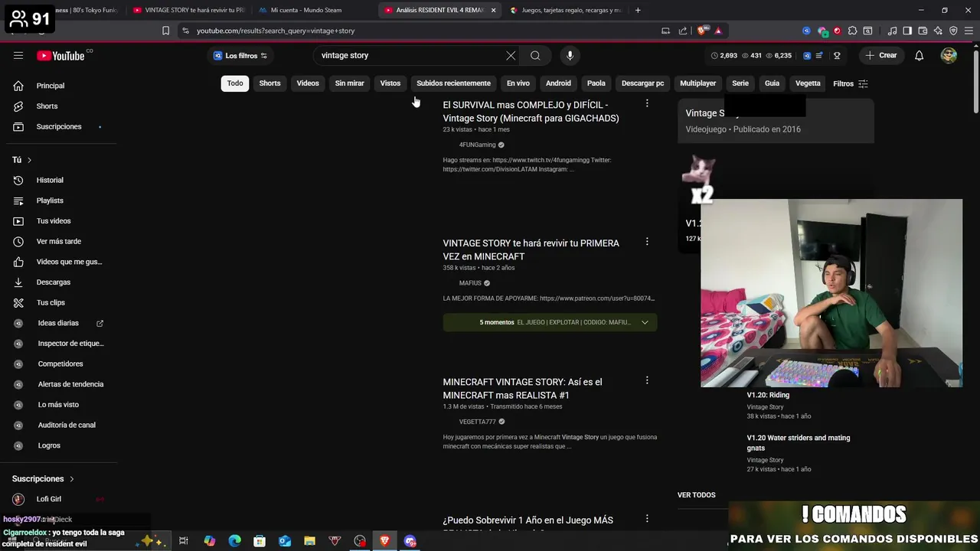Open the VEGETTA777 channel
Image resolution: width=980 pixels, height=551 pixels.
[x=477, y=422]
